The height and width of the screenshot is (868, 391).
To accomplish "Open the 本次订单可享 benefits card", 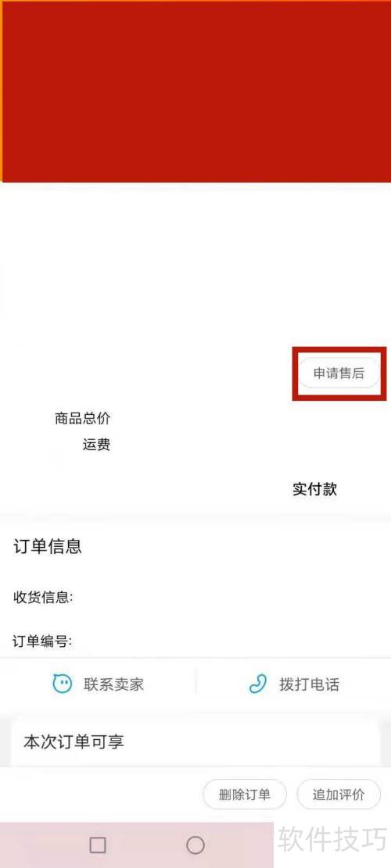I will pos(195,741).
